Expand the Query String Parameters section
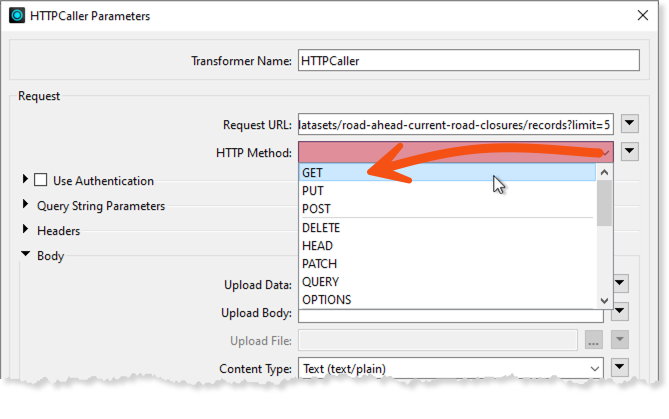Image resolution: width=669 pixels, height=419 pixels. pyautogui.click(x=25, y=206)
